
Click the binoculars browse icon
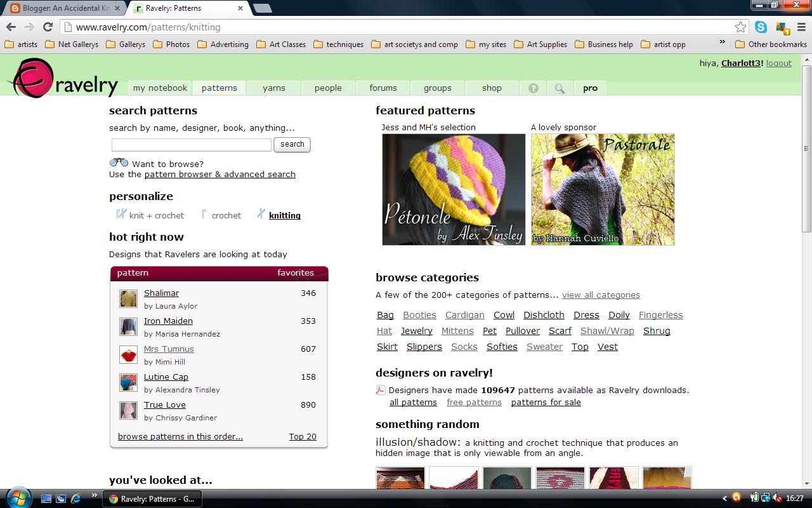(119, 163)
